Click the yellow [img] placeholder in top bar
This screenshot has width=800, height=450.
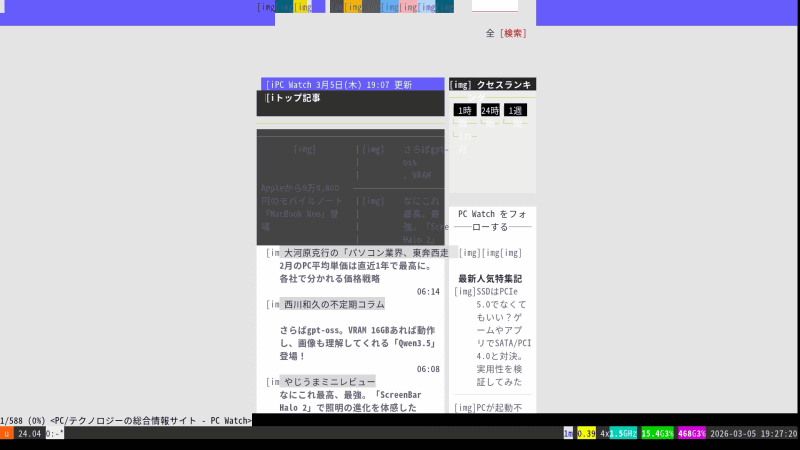click(303, 7)
